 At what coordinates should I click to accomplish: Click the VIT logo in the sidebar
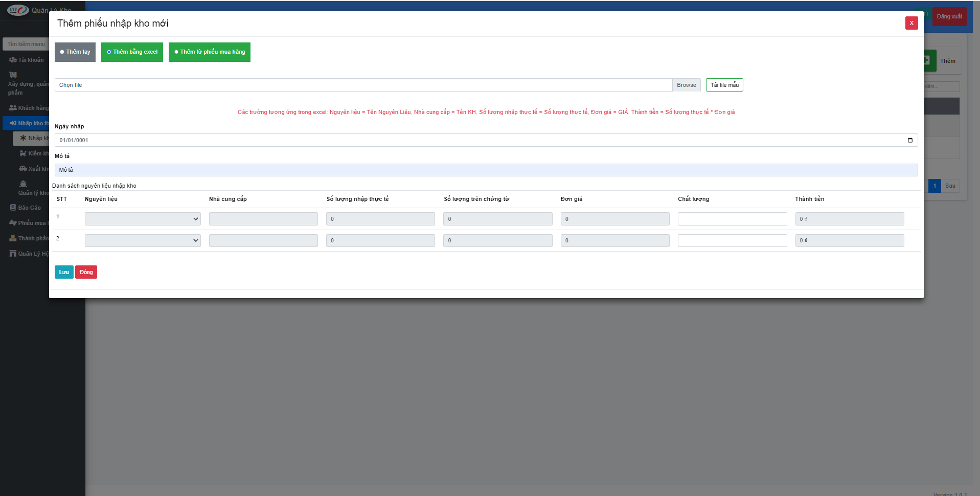point(18,10)
